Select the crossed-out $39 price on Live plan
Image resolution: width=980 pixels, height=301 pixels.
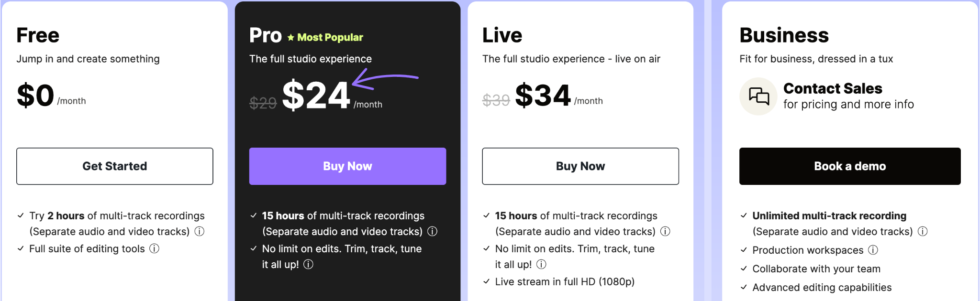(x=496, y=100)
